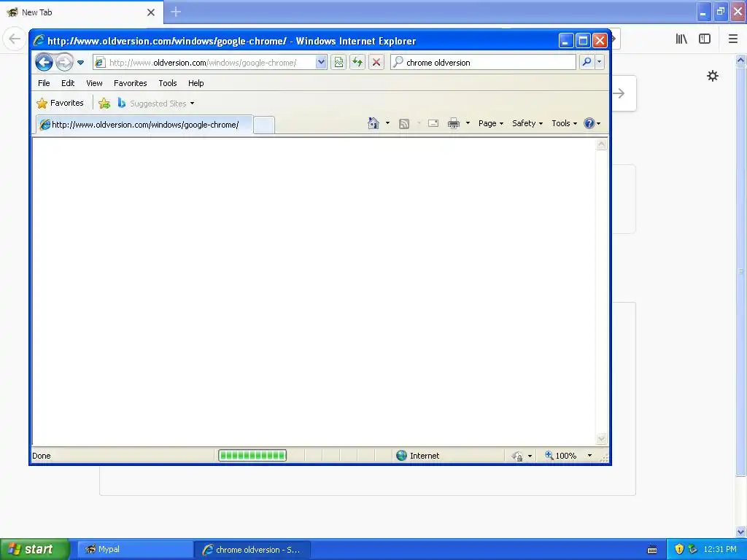Maximize the Internet Explorer window

(583, 41)
